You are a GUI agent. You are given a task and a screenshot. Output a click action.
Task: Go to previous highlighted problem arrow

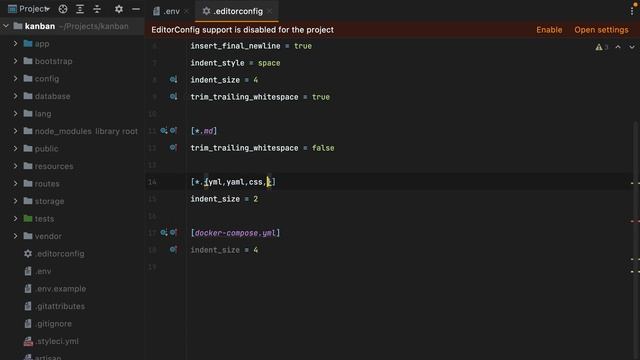point(618,47)
